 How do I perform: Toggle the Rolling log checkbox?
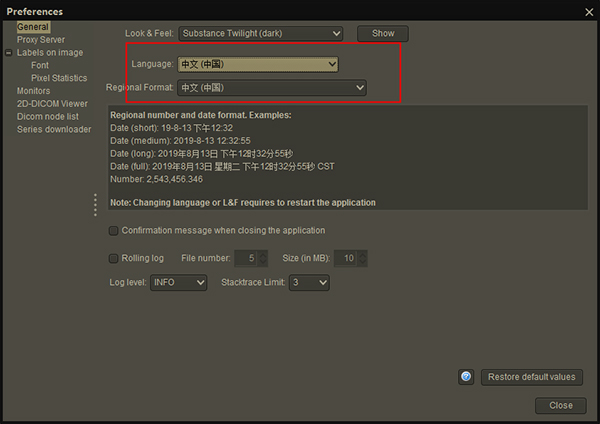coord(114,259)
